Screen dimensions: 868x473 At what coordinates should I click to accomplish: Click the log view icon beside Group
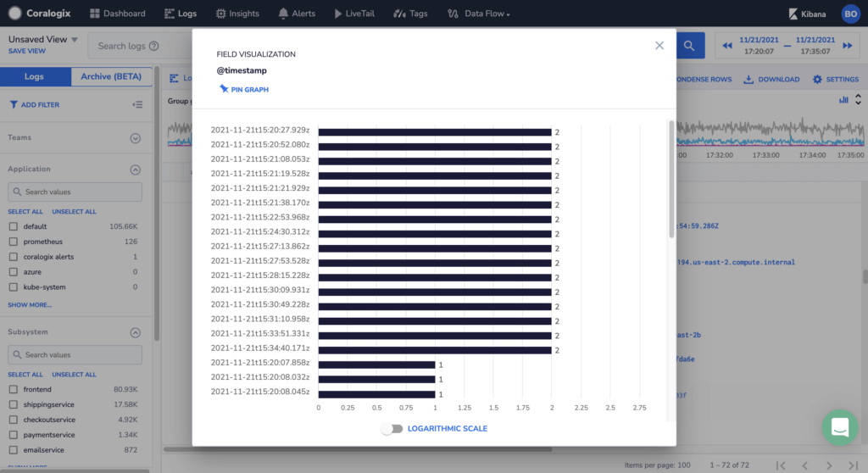click(x=174, y=79)
